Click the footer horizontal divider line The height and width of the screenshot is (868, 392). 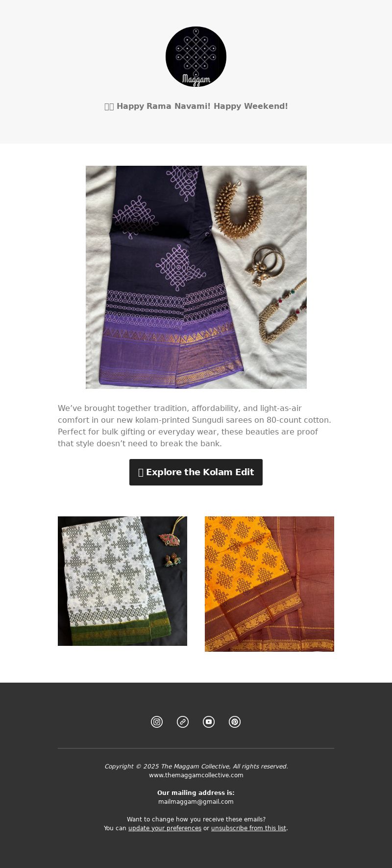point(196,748)
